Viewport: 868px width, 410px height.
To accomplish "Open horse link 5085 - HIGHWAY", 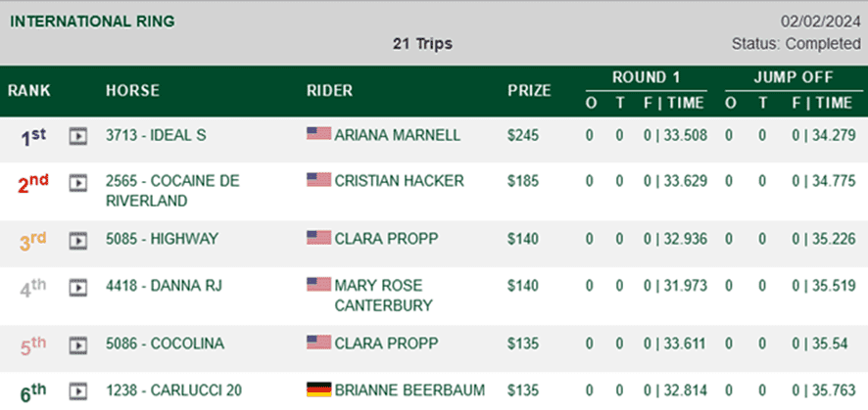I will pyautogui.click(x=163, y=239).
